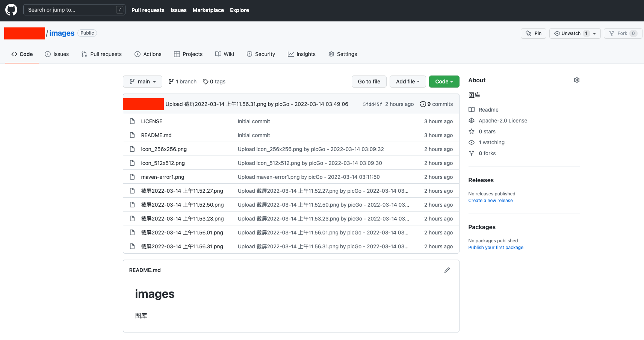644x340 pixels.
Task: Open Issues in the top navigation bar
Action: [x=178, y=10]
